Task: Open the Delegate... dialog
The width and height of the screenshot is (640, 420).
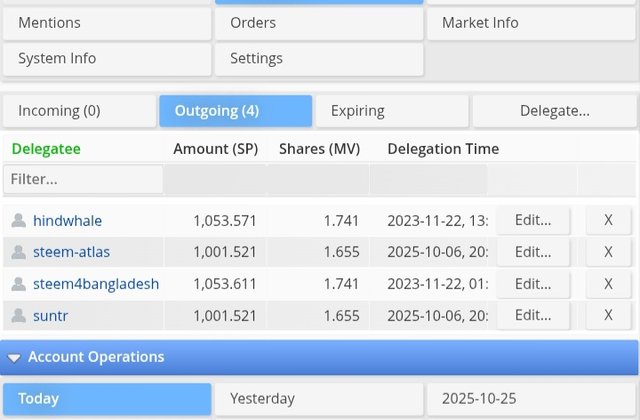Action: [x=554, y=111]
